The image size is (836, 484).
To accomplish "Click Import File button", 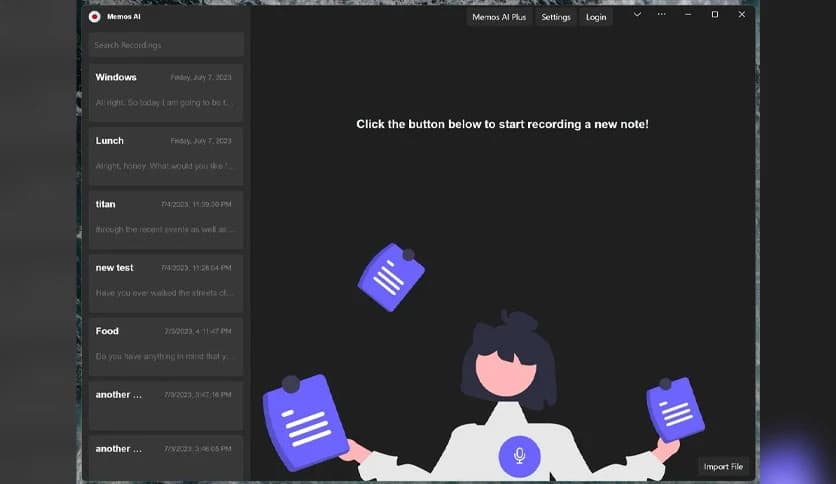I will coord(723,466).
